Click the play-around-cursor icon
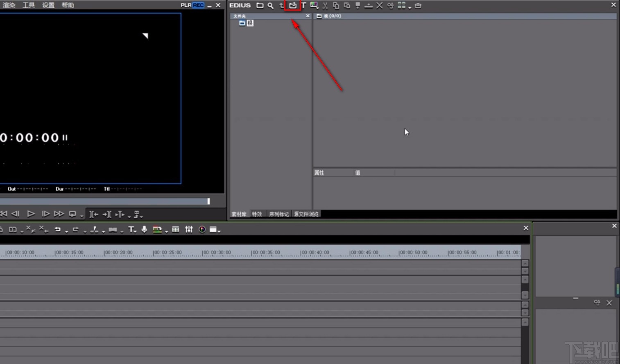620x364 pixels. (x=120, y=214)
